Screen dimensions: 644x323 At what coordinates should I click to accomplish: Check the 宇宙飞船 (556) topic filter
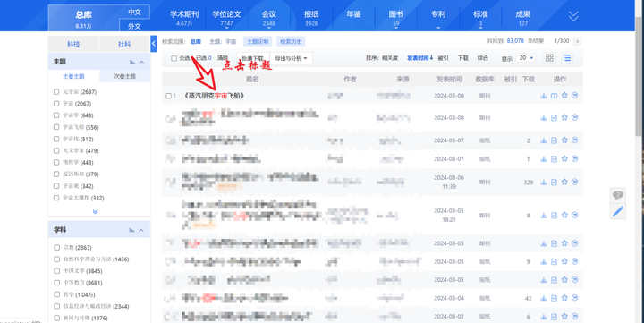[56, 127]
